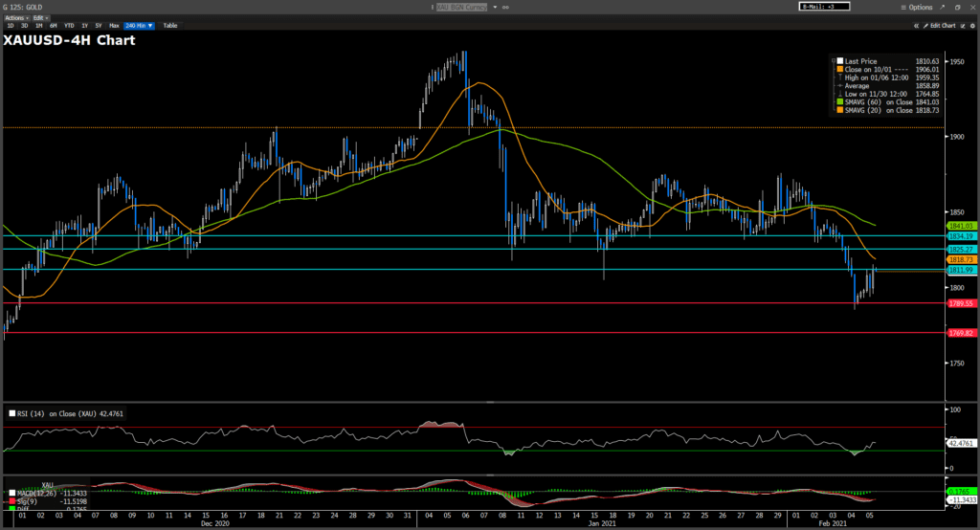Select the Max range tab
The image size is (980, 530).
[114, 26]
